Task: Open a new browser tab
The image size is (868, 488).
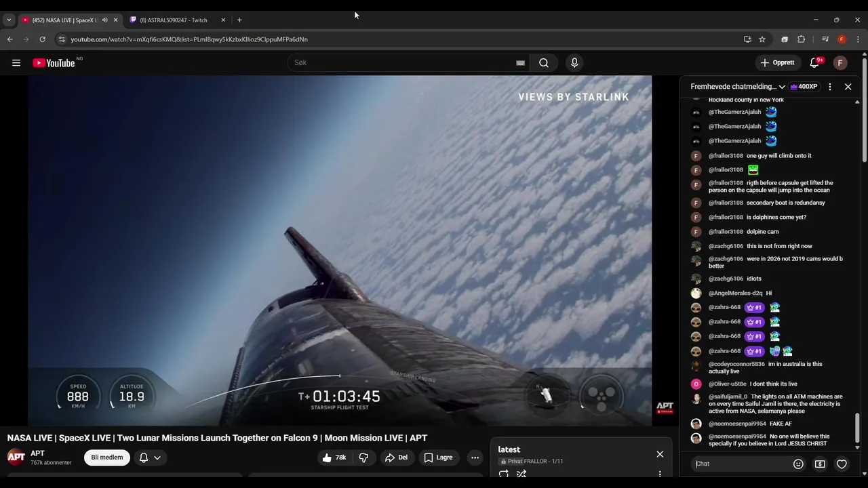Action: [x=239, y=20]
